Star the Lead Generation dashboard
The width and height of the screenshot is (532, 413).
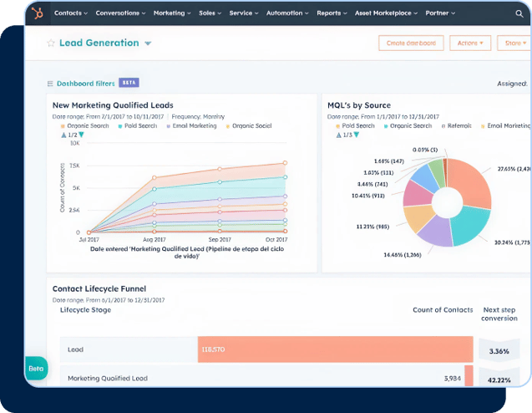51,43
